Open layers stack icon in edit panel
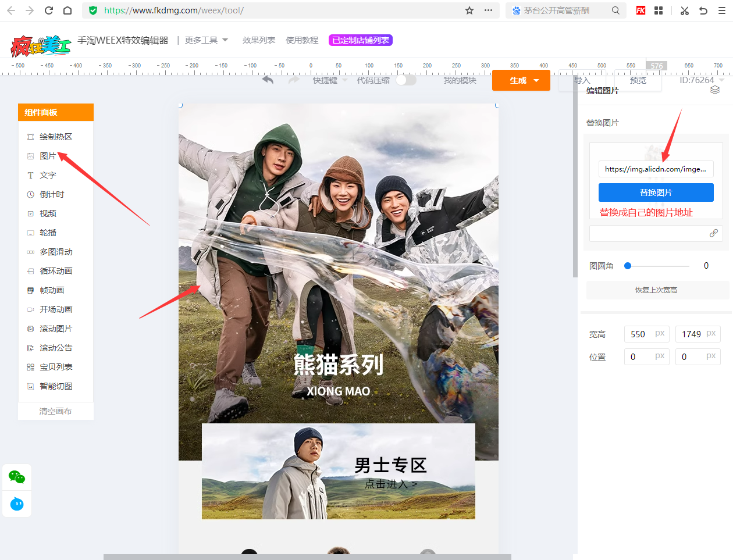 pyautogui.click(x=715, y=90)
